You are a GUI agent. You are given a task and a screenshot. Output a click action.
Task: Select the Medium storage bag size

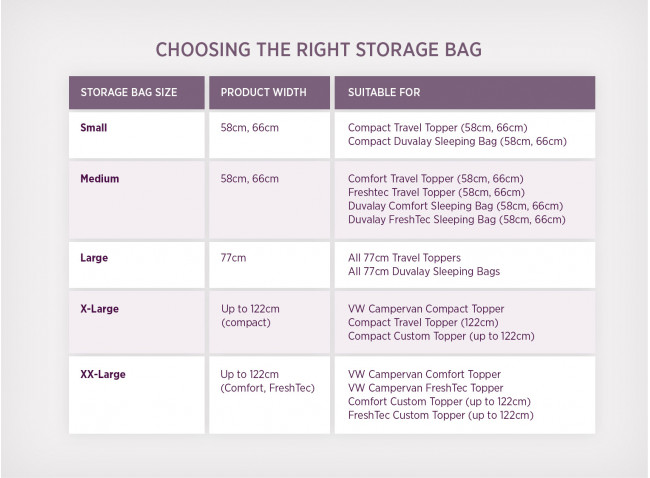(99, 179)
